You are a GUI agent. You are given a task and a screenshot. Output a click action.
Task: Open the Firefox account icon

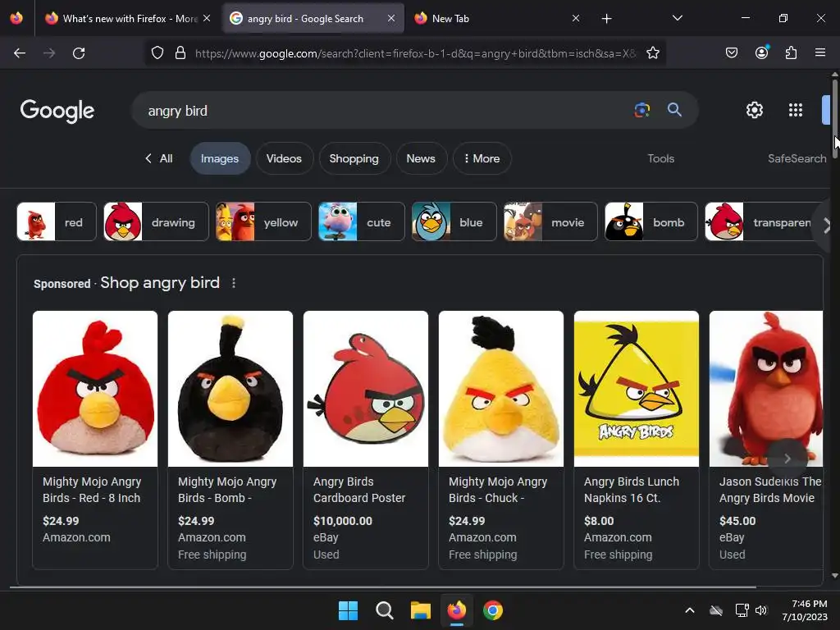[x=761, y=52]
